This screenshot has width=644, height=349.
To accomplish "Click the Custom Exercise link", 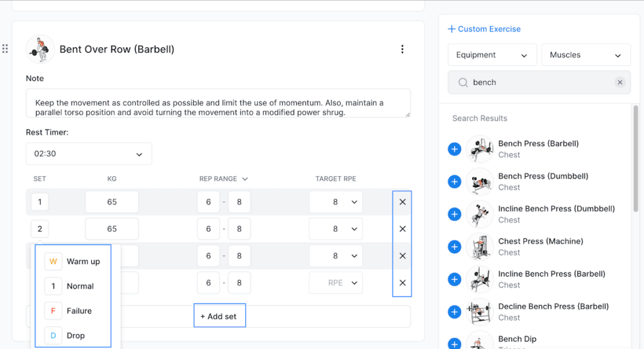I will point(484,29).
